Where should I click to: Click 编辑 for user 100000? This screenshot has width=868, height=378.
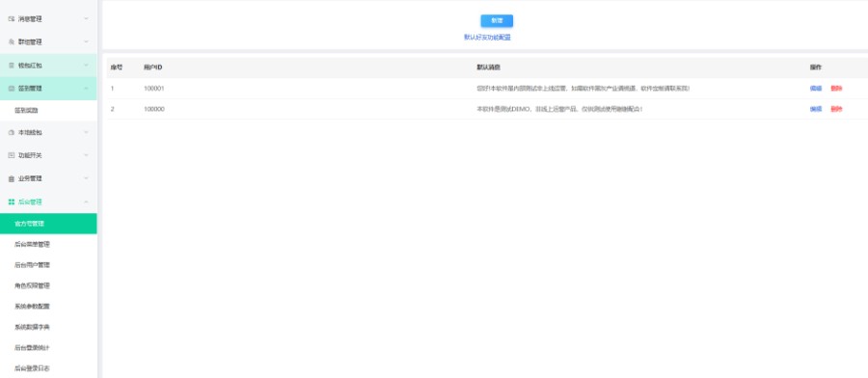815,109
